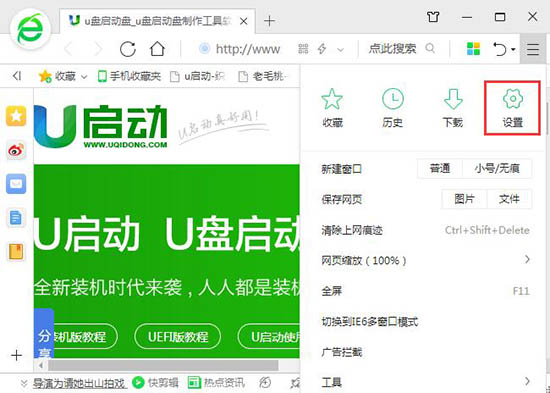Save webpage as 图片

464,199
